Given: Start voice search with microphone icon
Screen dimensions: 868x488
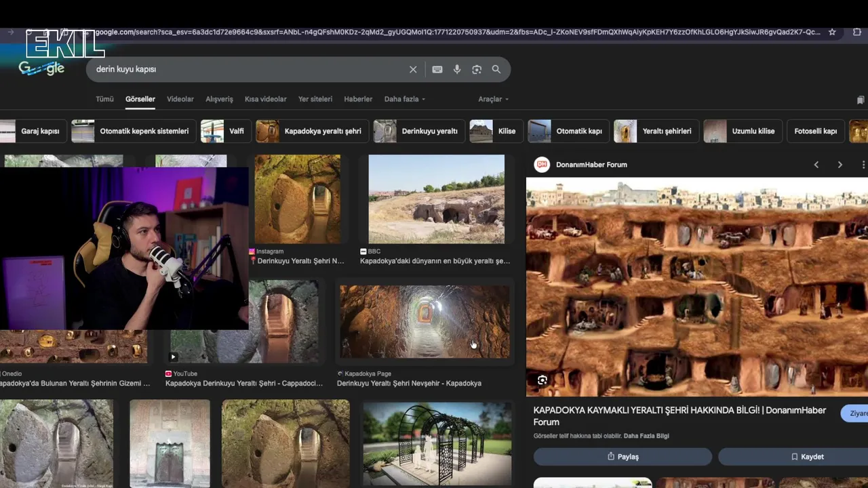Looking at the screenshot, I should click(457, 69).
